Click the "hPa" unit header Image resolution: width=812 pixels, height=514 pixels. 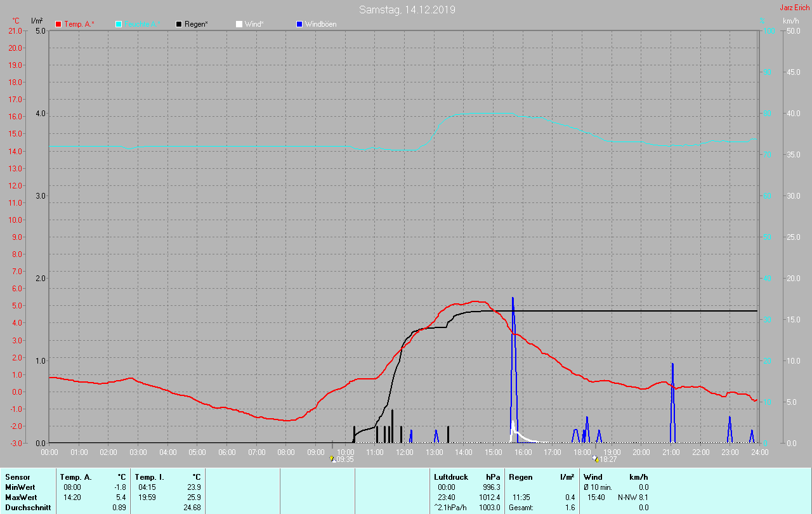[x=493, y=477]
